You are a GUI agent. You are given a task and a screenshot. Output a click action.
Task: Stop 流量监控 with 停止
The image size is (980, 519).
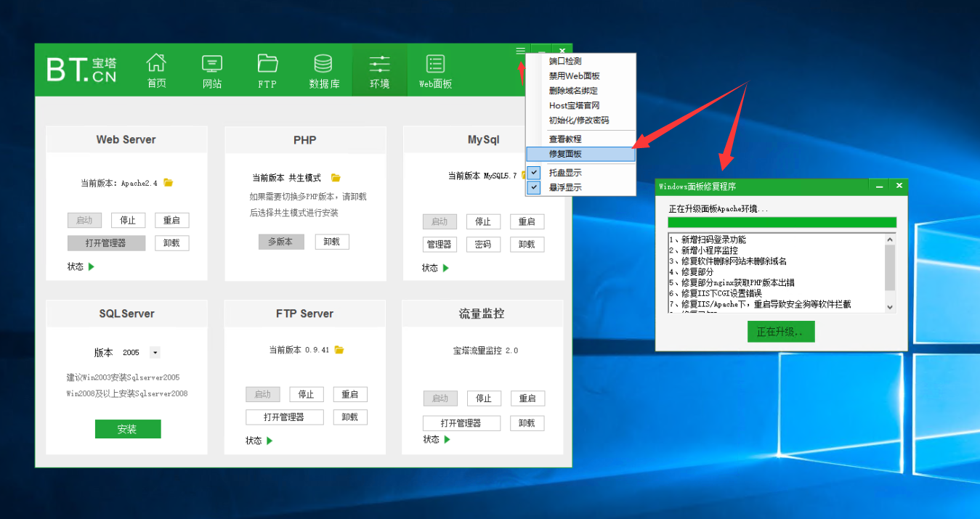(484, 399)
